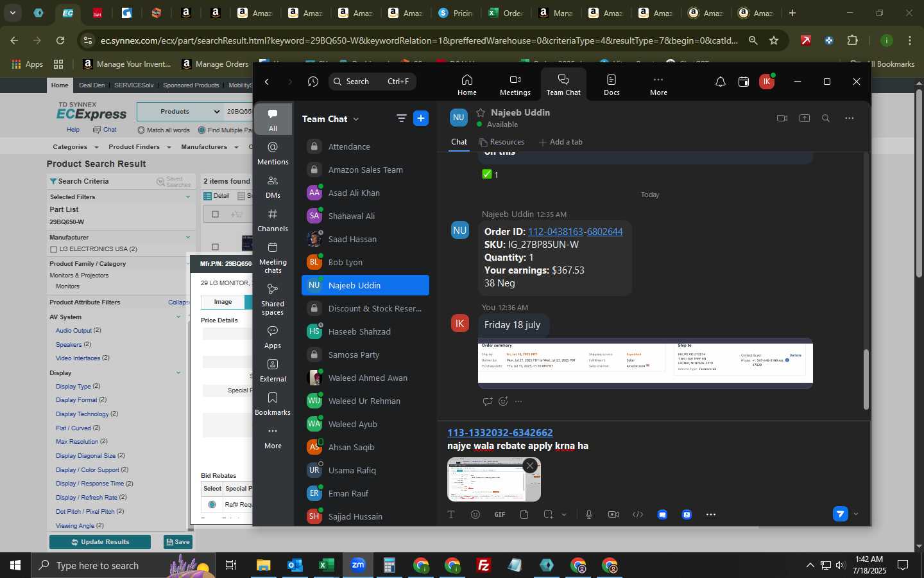Open Apps in Zoom sidebar
Image resolution: width=924 pixels, height=578 pixels.
click(x=273, y=337)
